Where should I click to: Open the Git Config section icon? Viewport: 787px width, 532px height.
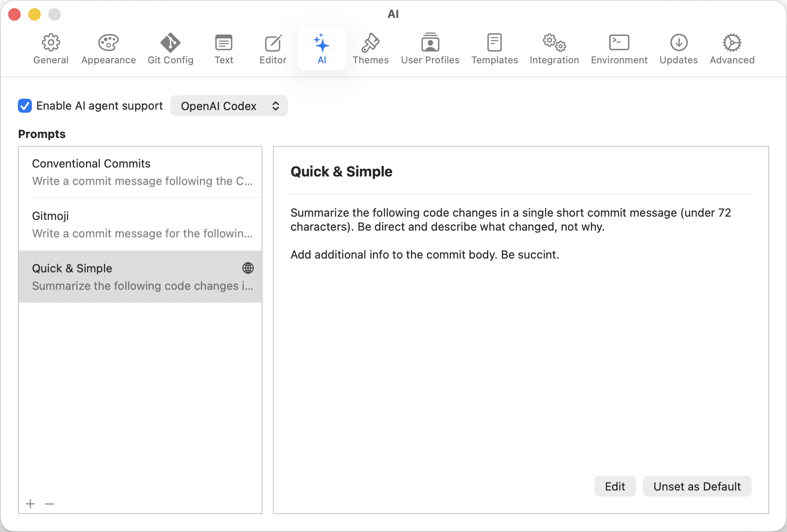pos(170,42)
